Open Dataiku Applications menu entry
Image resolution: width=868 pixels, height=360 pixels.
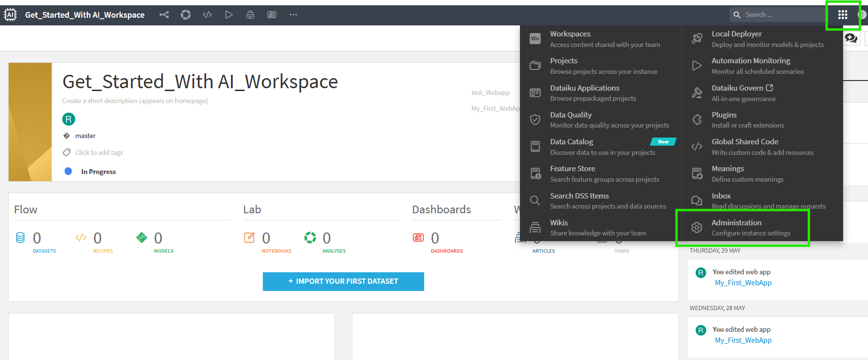pyautogui.click(x=601, y=93)
